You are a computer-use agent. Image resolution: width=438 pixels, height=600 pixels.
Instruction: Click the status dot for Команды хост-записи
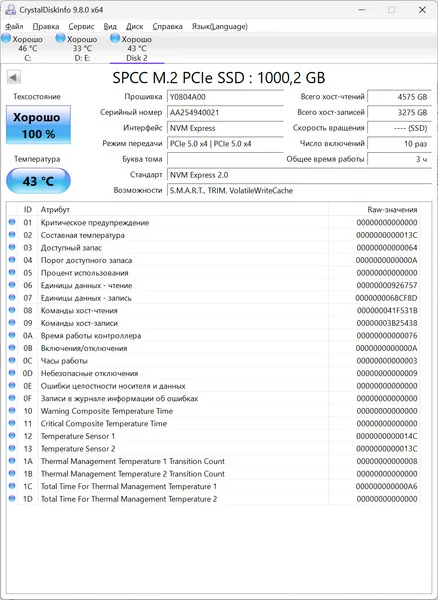coord(12,323)
